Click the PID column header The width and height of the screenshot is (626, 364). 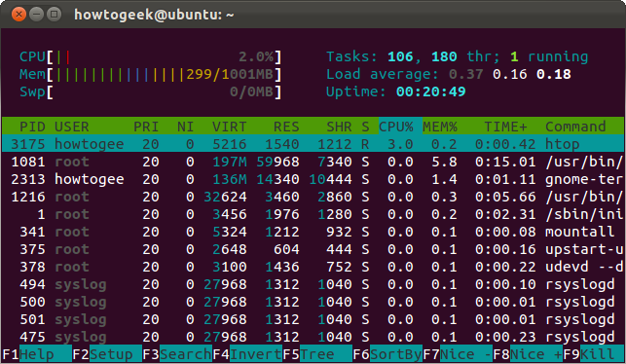pyautogui.click(x=32, y=127)
